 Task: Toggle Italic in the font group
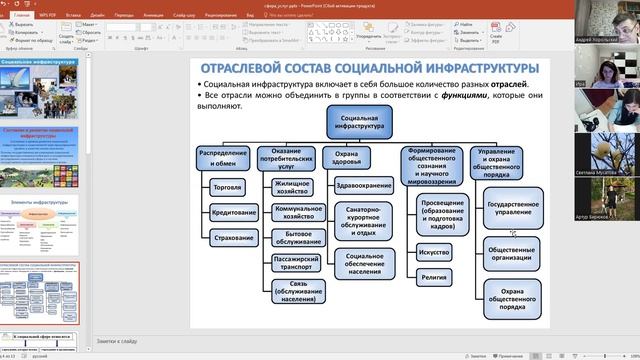[x=118, y=38]
